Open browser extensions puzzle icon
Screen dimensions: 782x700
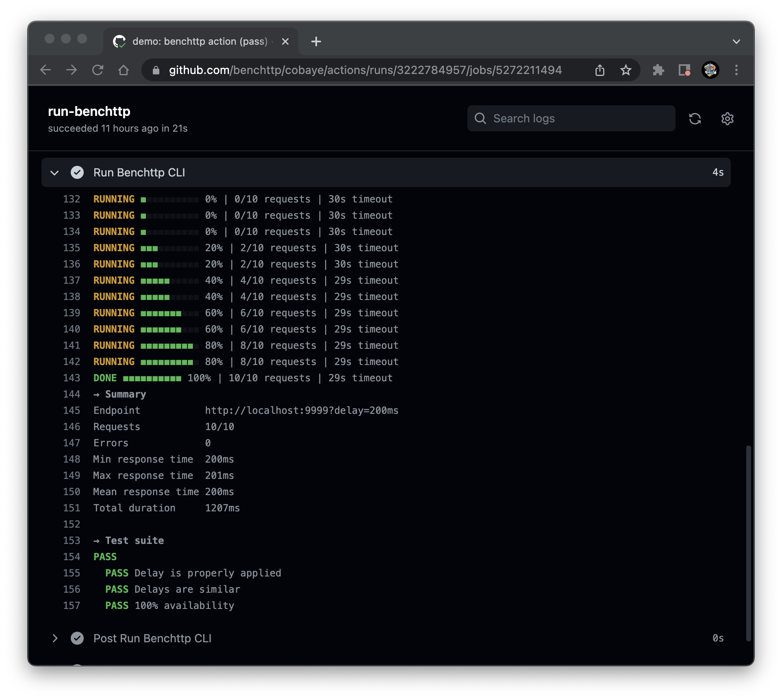658,70
